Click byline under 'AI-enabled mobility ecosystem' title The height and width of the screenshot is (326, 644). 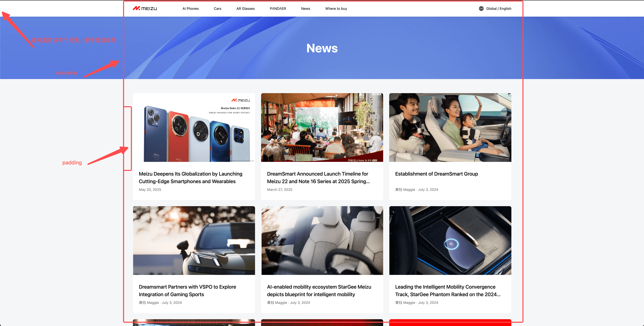(x=289, y=302)
